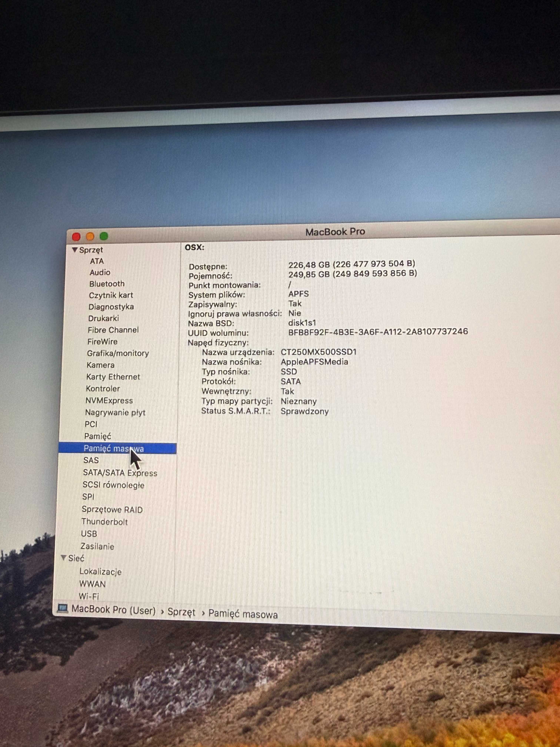Click Pamięć masowa in the path bar
Screen dimensions: 560x747
tap(243, 614)
